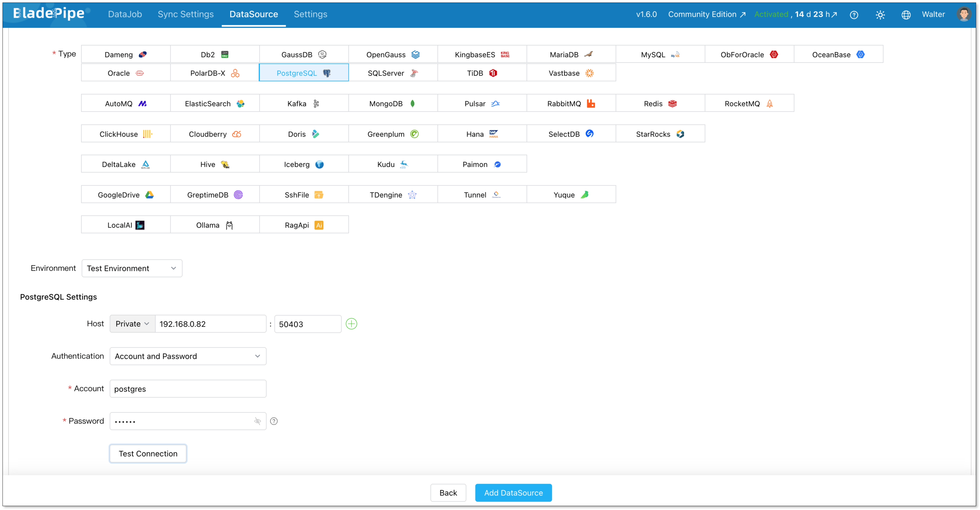980x510 pixels.
Task: Choose the Oracle datasource type
Action: 126,73
